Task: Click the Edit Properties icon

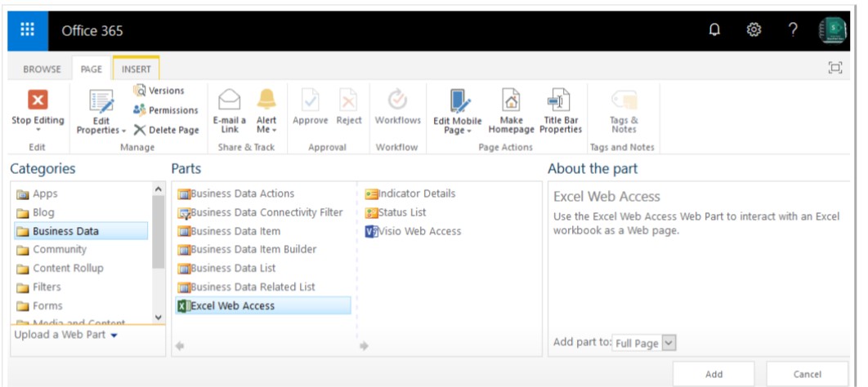Action: pos(101,102)
